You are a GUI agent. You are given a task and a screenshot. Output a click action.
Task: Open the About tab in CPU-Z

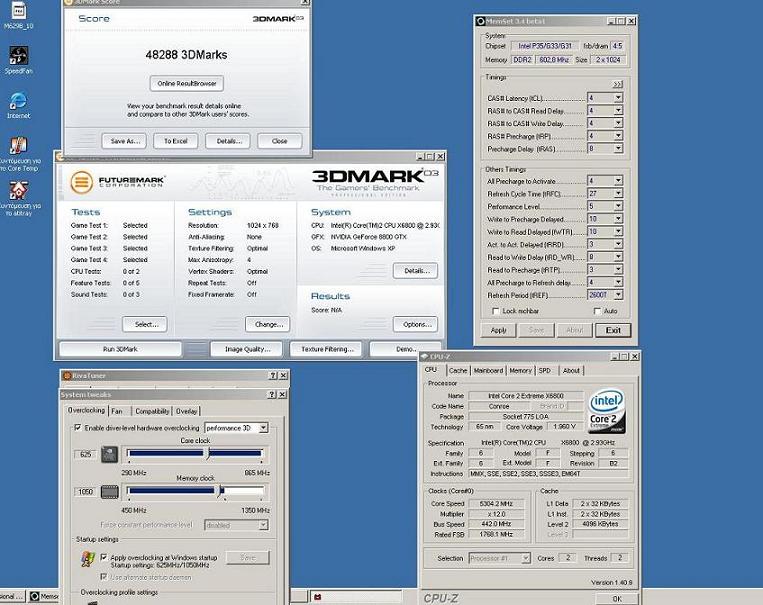coord(571,370)
